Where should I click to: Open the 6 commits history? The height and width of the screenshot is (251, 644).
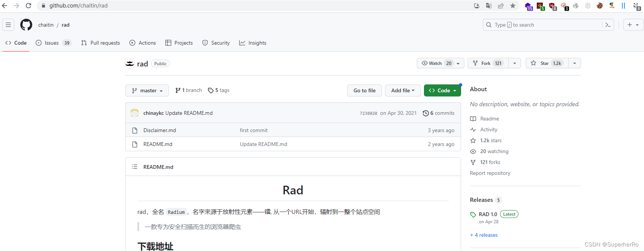438,113
